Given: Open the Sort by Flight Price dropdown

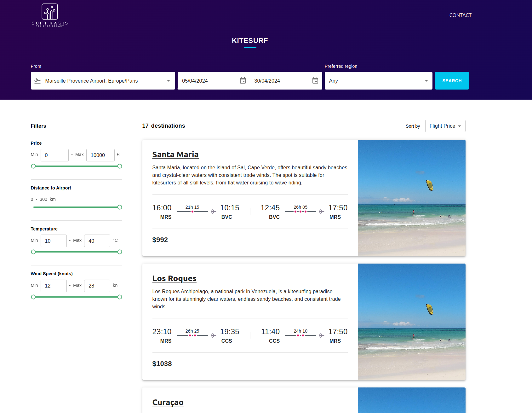Looking at the screenshot, I should tap(445, 126).
